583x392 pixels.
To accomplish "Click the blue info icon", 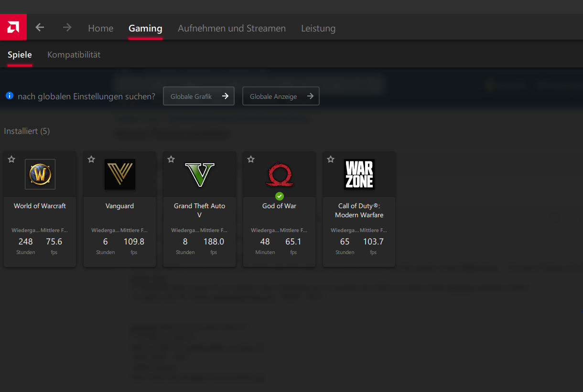I will click(10, 96).
